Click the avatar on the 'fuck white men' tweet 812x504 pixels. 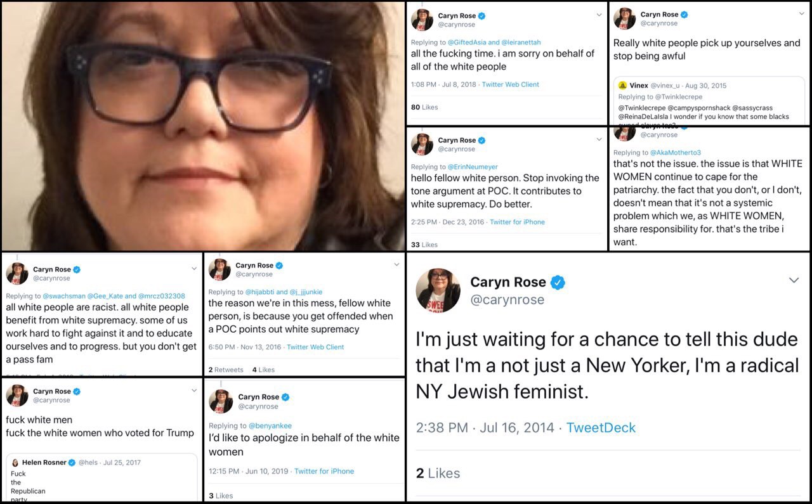[x=16, y=396]
